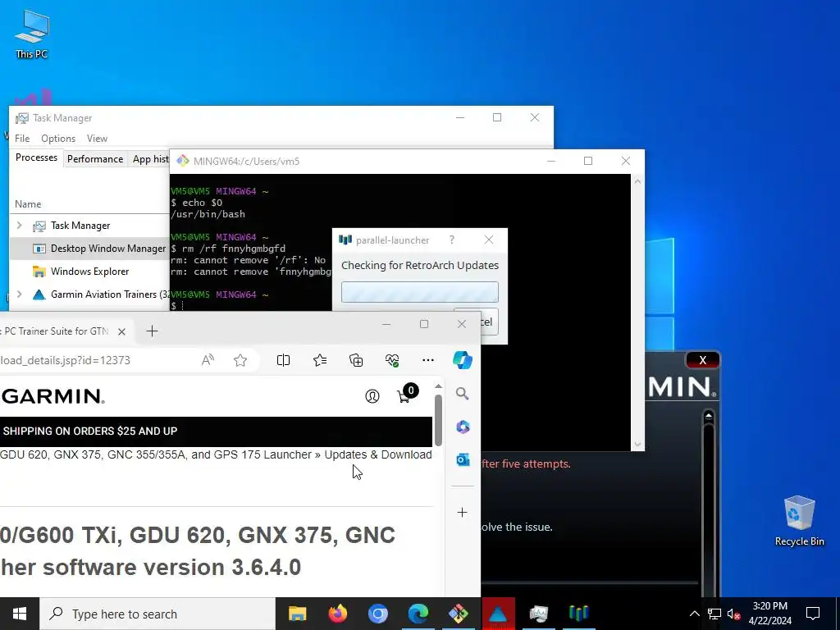This screenshot has width=840, height=630.
Task: Expand the Task Manager process row
Action: pyautogui.click(x=20, y=226)
